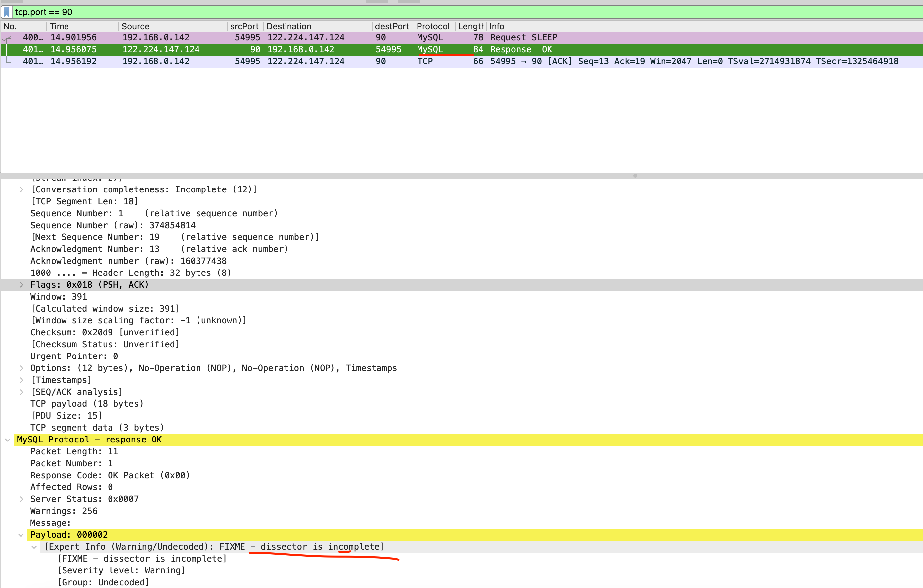Click Length value 78 in first row
This screenshot has width=923, height=588.
click(478, 38)
